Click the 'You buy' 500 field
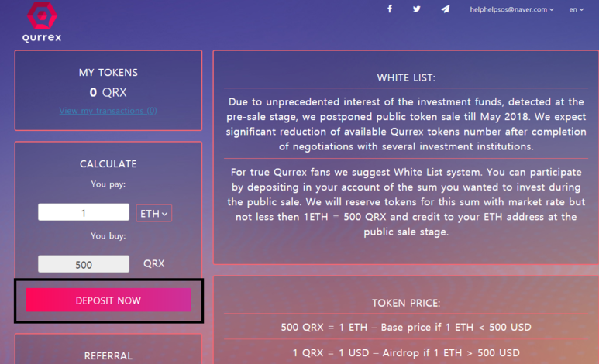 [x=84, y=265]
